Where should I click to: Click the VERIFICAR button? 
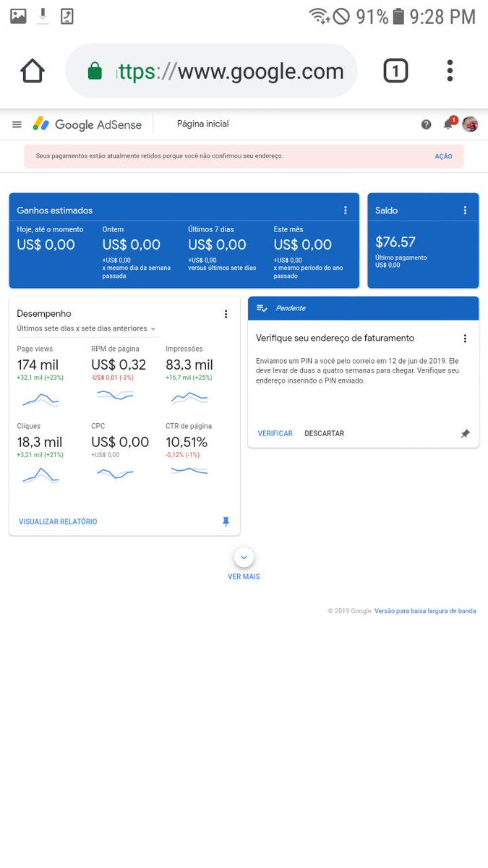(x=275, y=433)
